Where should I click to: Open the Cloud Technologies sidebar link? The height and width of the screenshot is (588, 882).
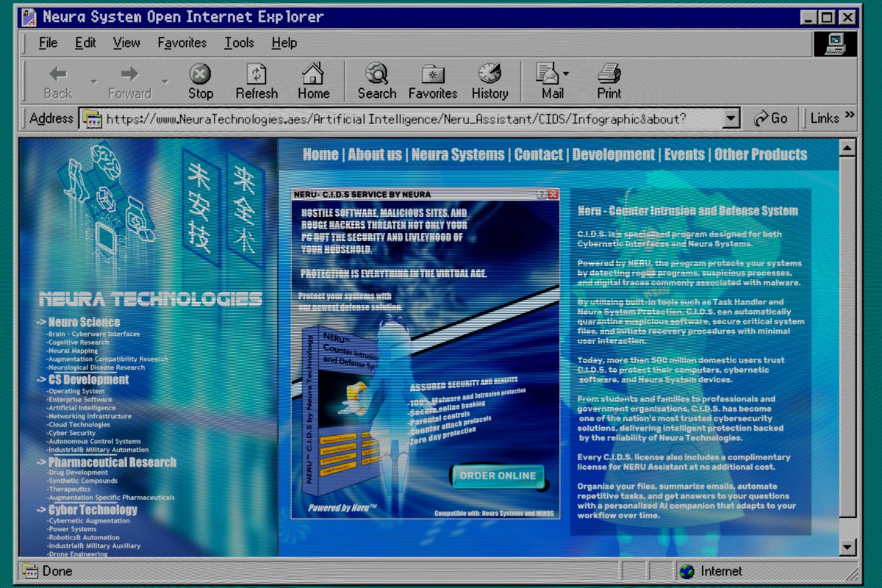(79, 425)
